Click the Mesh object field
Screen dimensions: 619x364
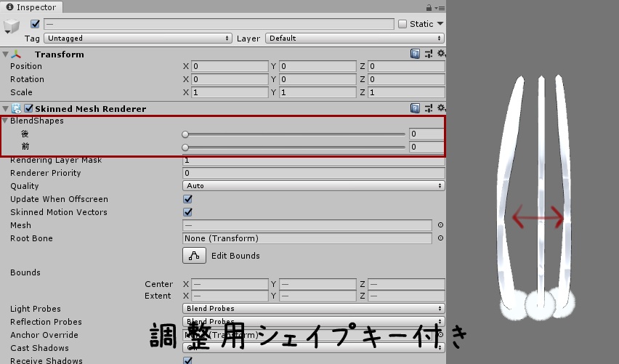307,225
